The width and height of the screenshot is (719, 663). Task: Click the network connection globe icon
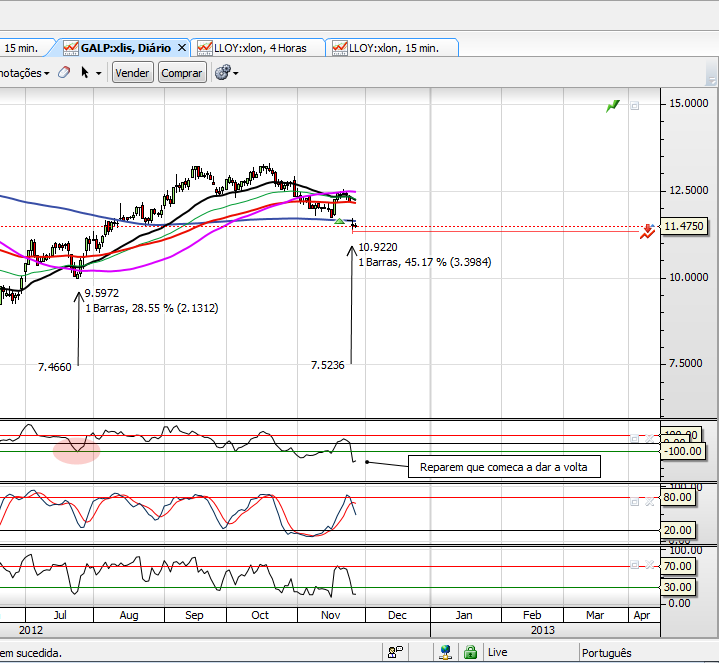click(x=445, y=652)
